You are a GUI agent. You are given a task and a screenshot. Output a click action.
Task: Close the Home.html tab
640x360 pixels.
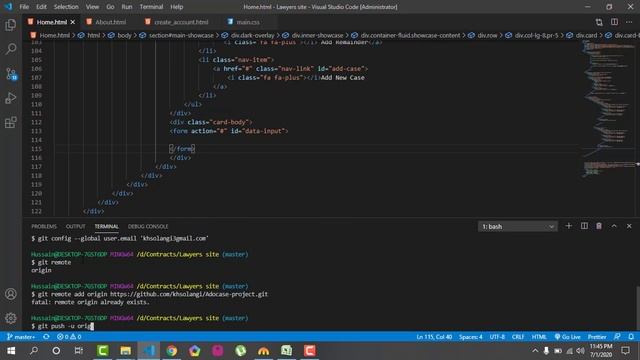[73, 22]
